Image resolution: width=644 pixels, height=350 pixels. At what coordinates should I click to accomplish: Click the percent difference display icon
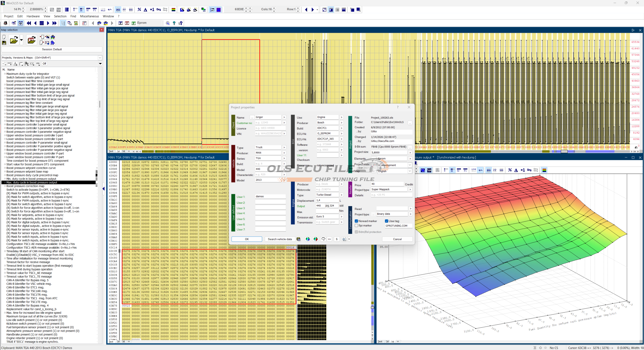click(x=139, y=10)
